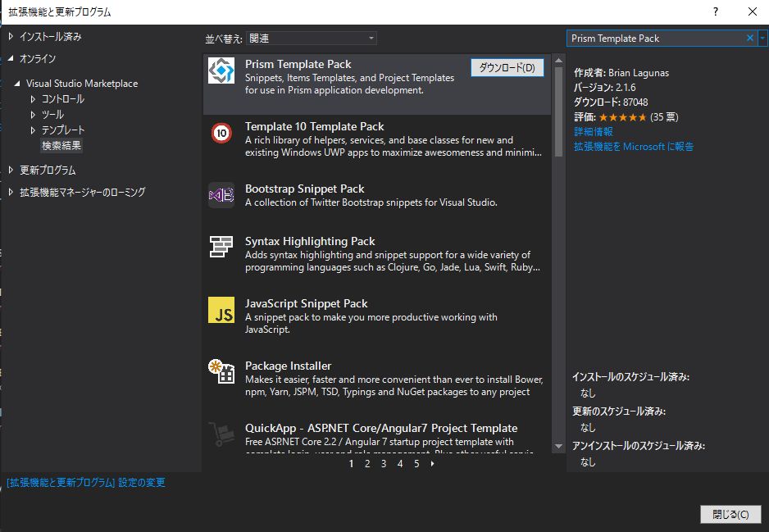Click 拡張機能を Microsoft に報告 link
Image resolution: width=769 pixels, height=532 pixels.
[x=634, y=146]
